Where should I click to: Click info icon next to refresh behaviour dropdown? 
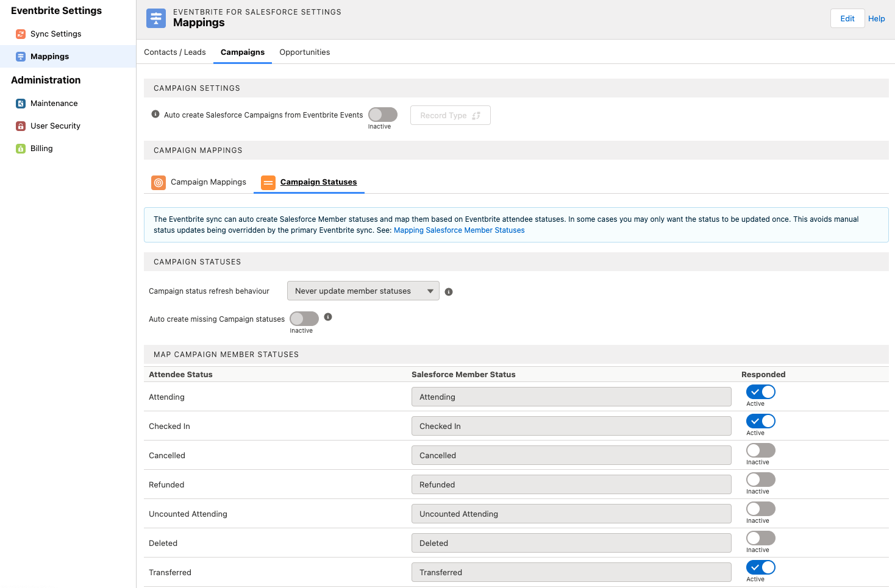point(449,292)
